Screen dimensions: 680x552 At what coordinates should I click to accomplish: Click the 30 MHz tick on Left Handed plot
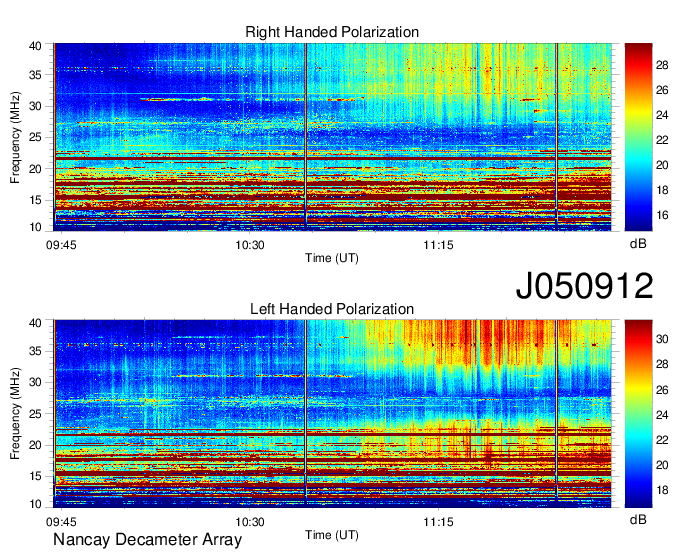35,382
